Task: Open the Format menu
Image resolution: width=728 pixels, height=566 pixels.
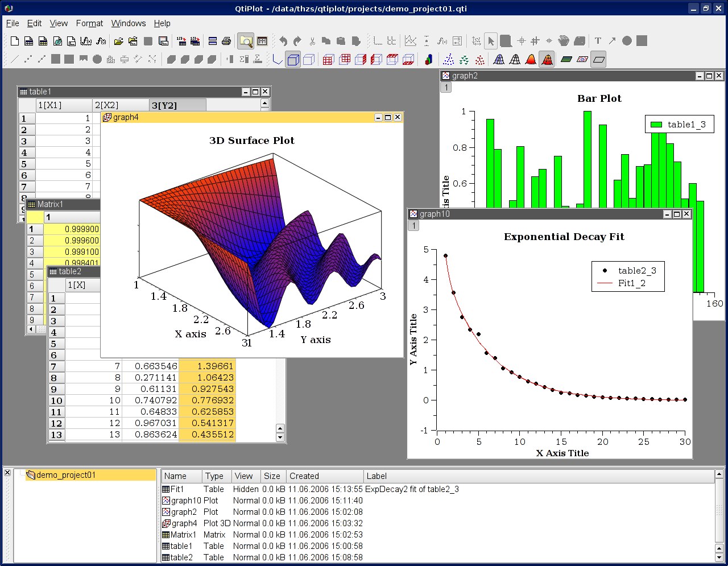Action: (x=89, y=23)
